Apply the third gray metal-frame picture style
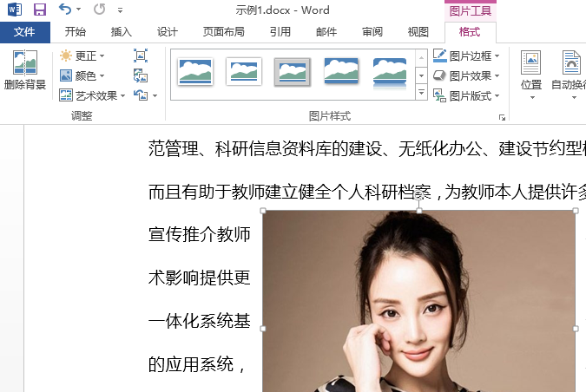Image resolution: width=586 pixels, height=392 pixels. 293,72
